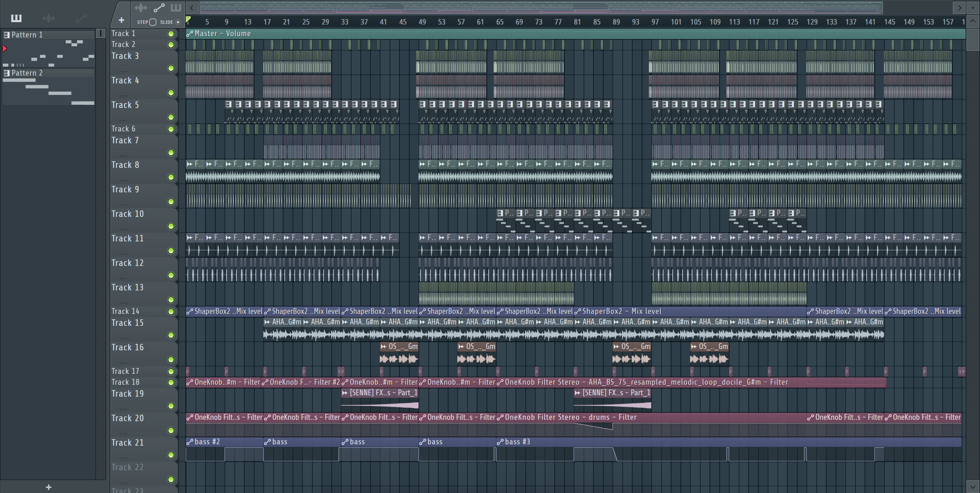980x493 pixels.
Task: Open Track 16 options via its dots
Action: click(123, 363)
